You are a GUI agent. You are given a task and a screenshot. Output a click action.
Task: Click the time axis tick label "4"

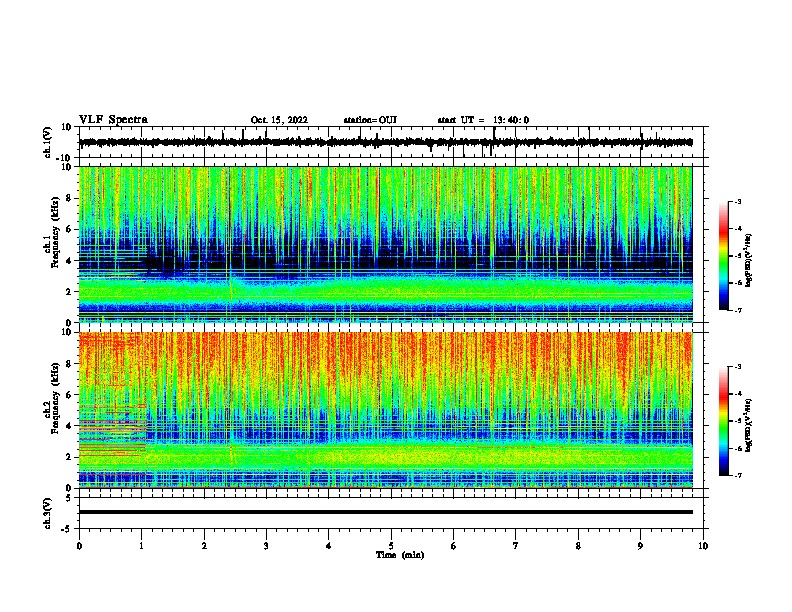click(x=329, y=545)
